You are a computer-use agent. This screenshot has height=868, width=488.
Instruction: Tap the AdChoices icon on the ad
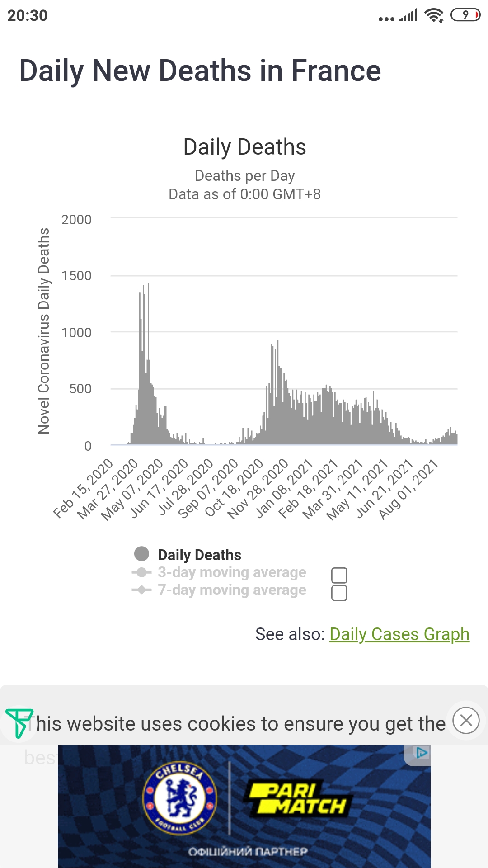tap(422, 753)
